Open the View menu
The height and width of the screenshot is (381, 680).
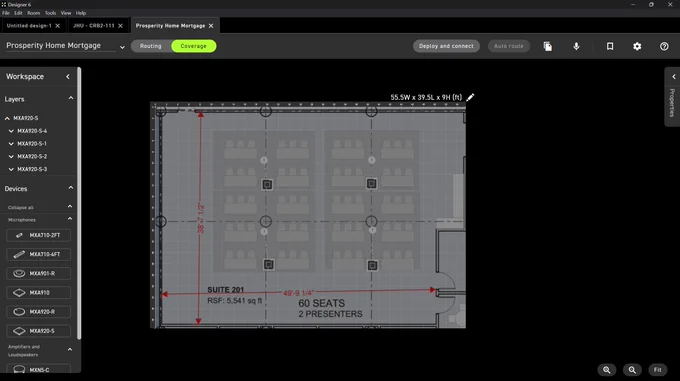(x=66, y=13)
